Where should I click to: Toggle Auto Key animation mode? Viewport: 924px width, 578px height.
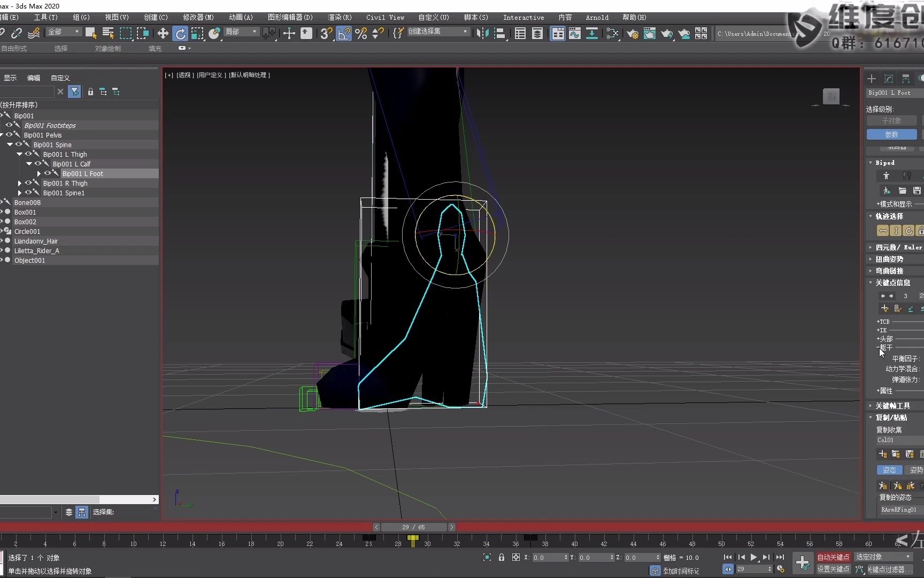[x=834, y=557]
